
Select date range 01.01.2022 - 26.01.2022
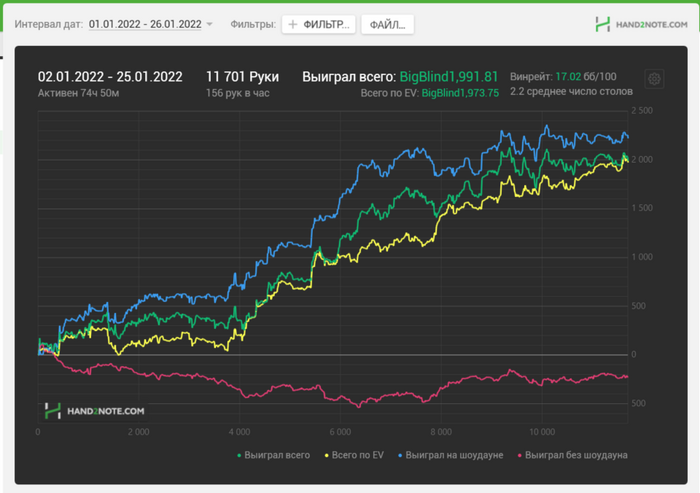[x=145, y=24]
